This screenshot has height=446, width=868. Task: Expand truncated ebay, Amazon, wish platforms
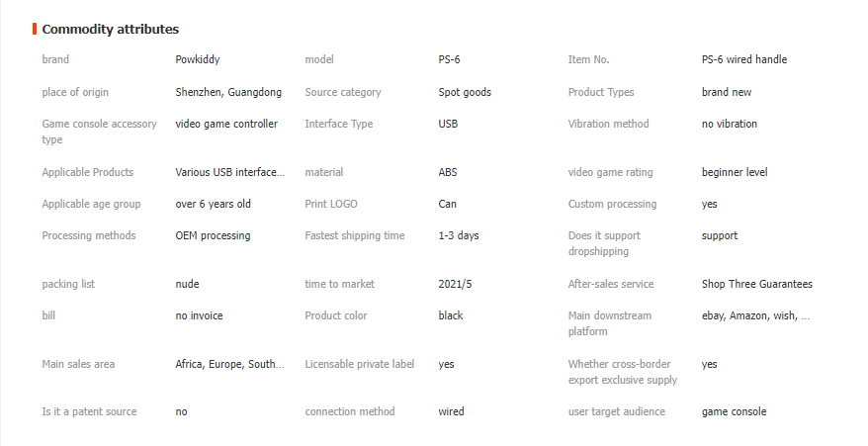coord(755,315)
